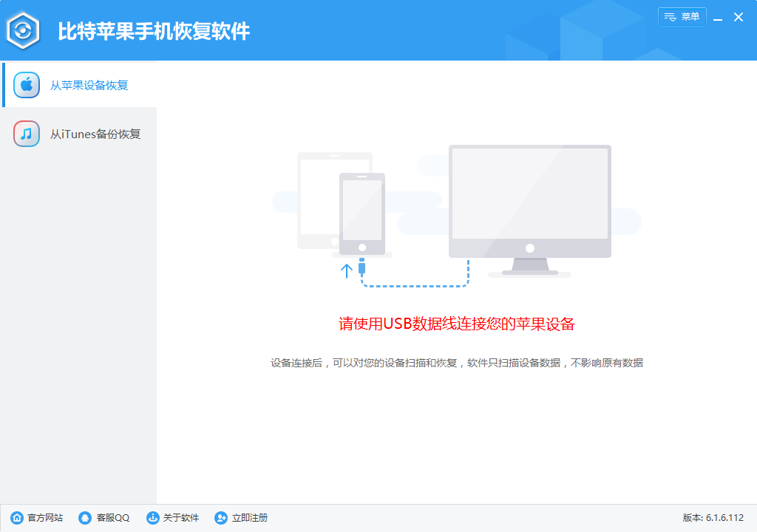Open the 菜单 dropdown menu

(x=682, y=17)
